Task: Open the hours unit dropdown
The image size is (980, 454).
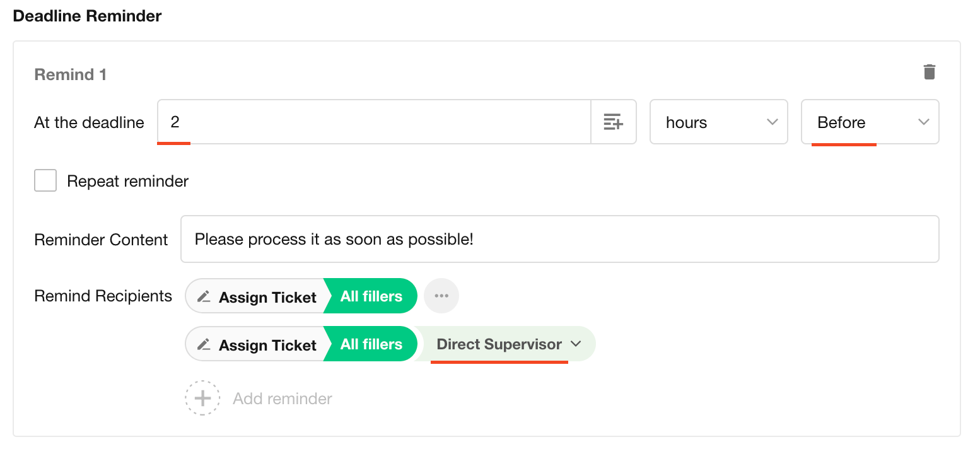Action: click(718, 122)
